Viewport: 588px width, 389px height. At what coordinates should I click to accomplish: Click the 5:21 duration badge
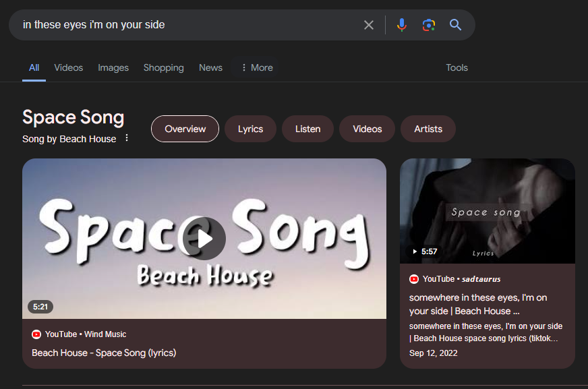[x=40, y=307]
